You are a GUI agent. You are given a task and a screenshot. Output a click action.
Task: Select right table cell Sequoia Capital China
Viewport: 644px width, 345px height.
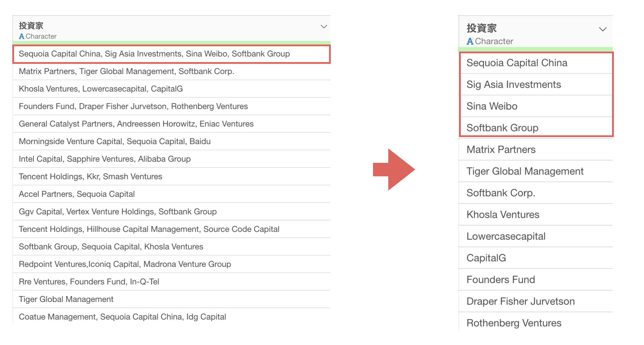click(536, 63)
